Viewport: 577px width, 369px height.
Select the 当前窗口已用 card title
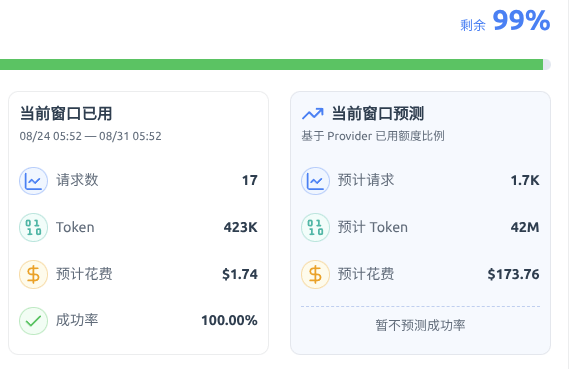(x=66, y=113)
